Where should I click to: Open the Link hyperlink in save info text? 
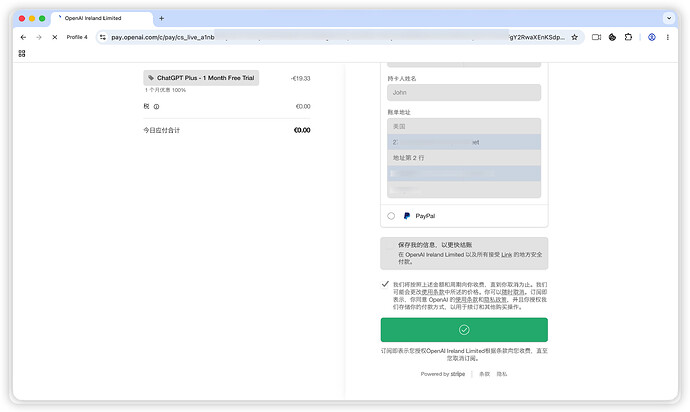506,254
